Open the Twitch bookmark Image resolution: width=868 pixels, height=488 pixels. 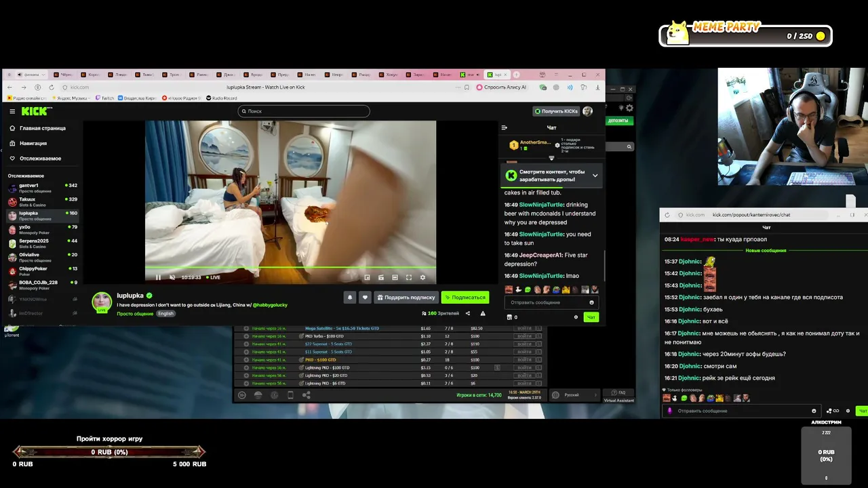106,98
